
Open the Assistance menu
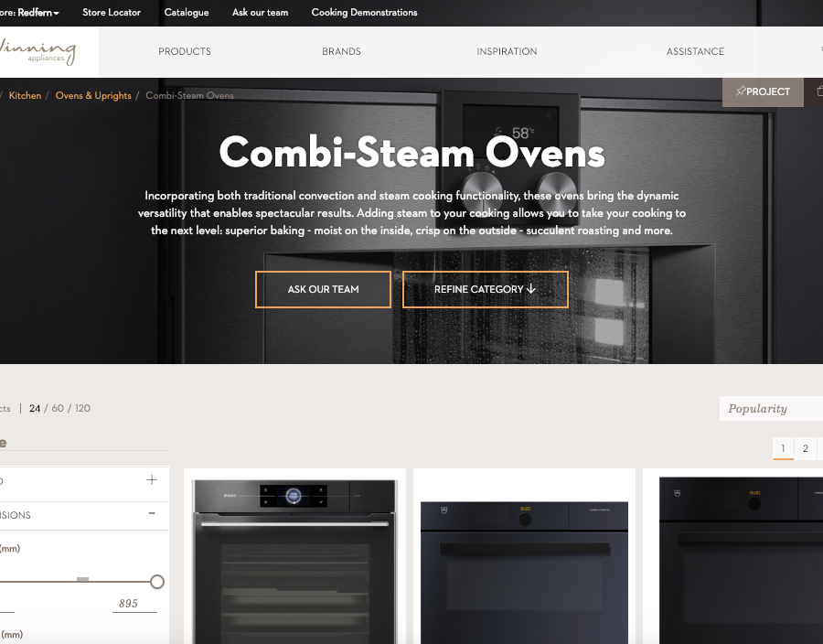(x=695, y=52)
